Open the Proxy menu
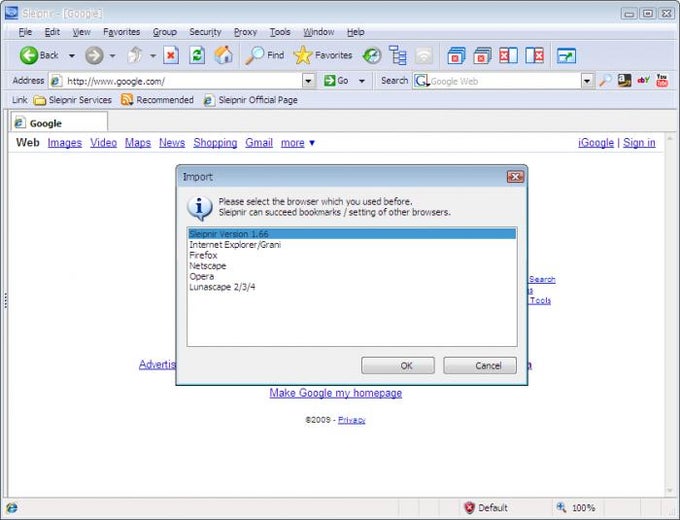Screen dimensions: 680x520 click(245, 32)
